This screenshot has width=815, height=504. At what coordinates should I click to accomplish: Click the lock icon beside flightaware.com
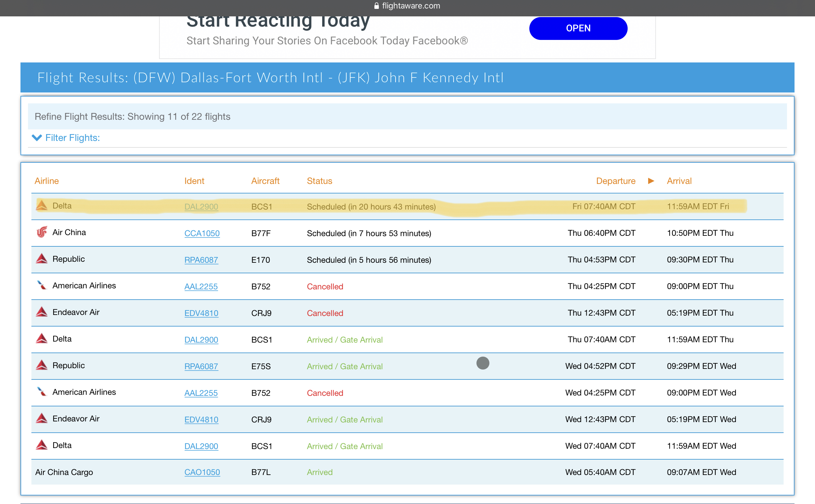376,6
